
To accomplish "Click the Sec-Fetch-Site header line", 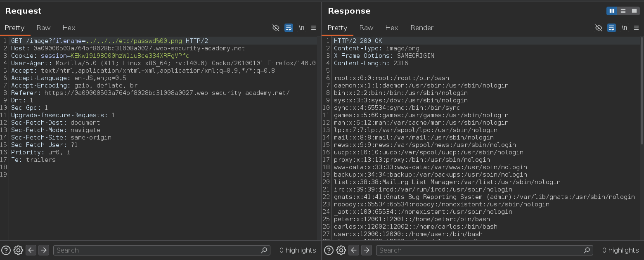I will 61,137.
